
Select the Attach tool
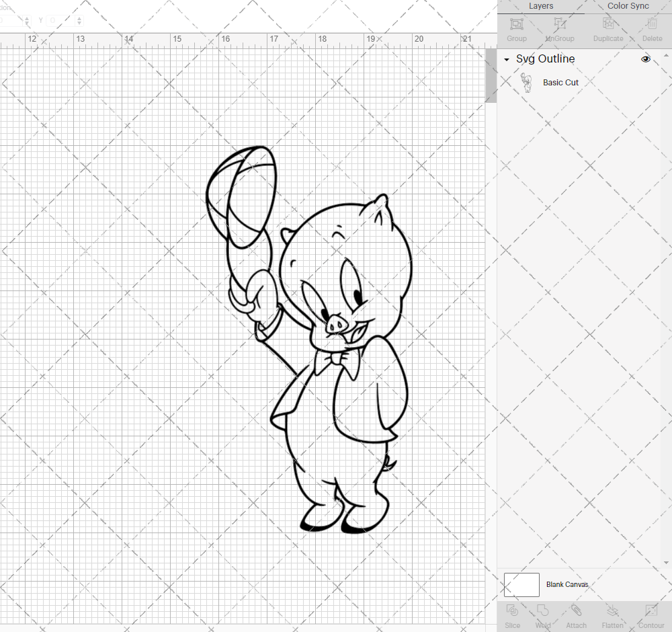click(575, 614)
